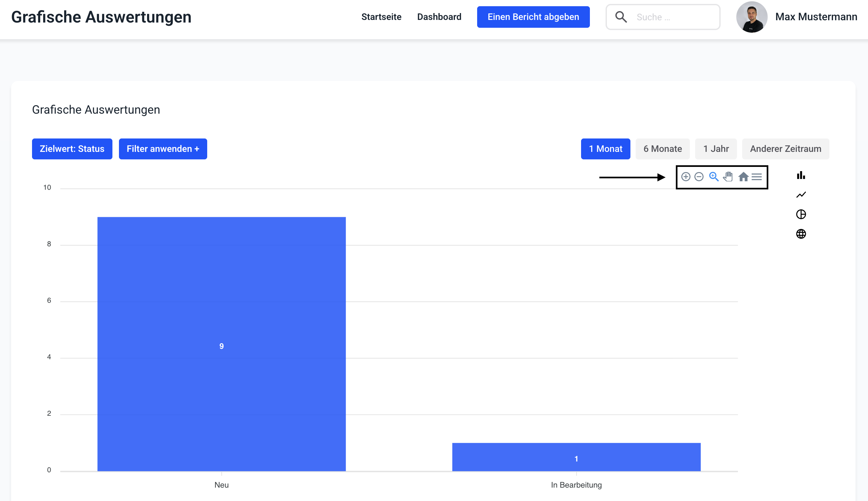Switch to pie chart view icon
The height and width of the screenshot is (501, 868).
(x=801, y=214)
